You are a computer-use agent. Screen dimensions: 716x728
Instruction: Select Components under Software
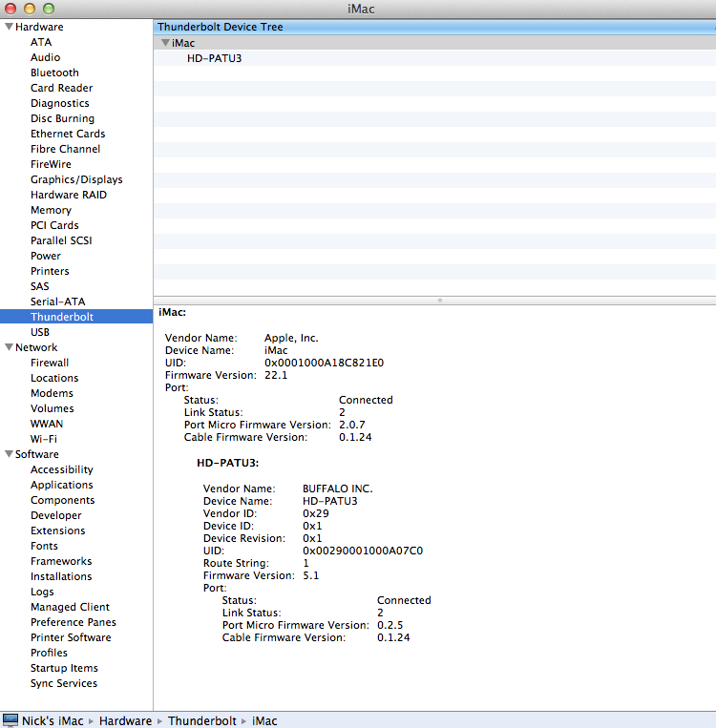pyautogui.click(x=62, y=500)
